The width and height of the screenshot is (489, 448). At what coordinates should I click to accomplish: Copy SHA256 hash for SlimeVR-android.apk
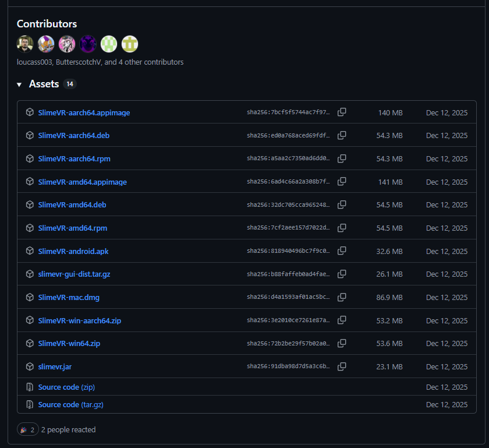coord(342,251)
